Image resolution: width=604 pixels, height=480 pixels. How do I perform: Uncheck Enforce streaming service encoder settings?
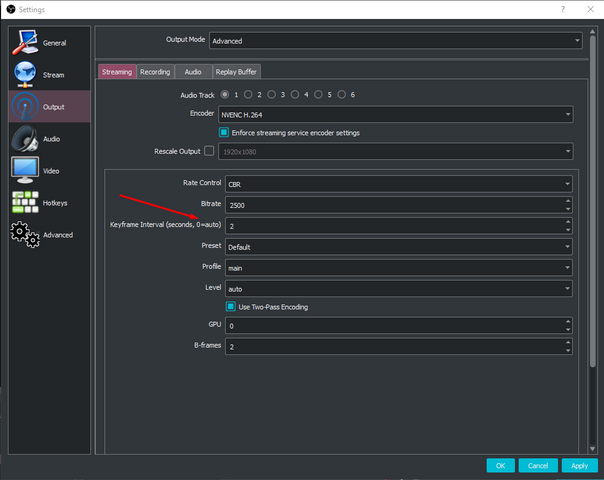(x=224, y=132)
